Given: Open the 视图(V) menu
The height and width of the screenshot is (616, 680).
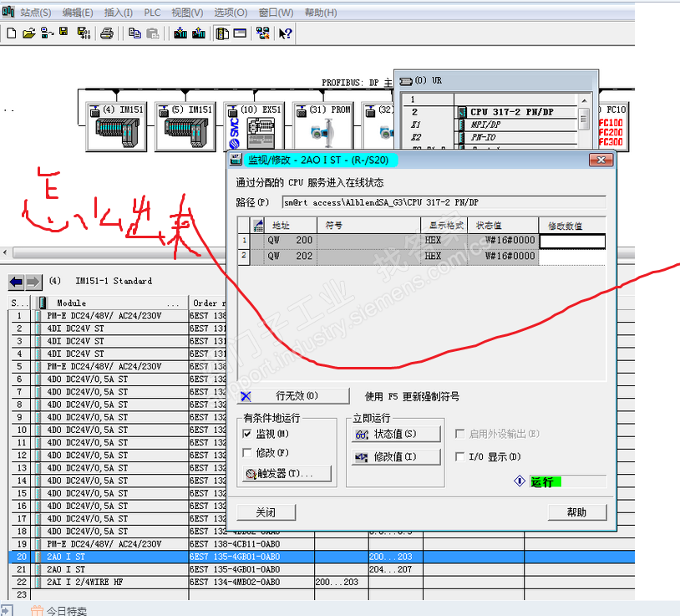Looking at the screenshot, I should point(187,13).
